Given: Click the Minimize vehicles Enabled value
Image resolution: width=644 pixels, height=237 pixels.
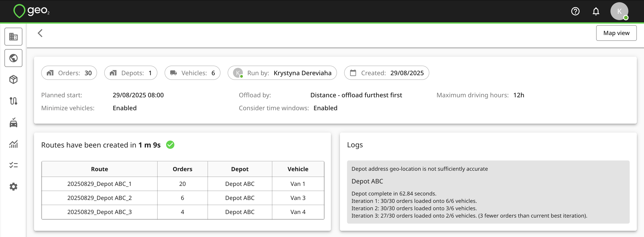Looking at the screenshot, I should (x=125, y=108).
